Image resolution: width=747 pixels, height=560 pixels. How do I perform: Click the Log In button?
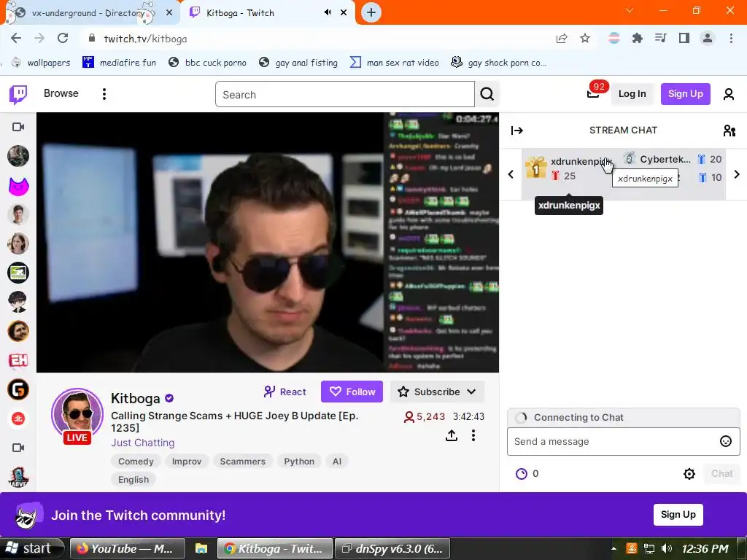coord(632,94)
